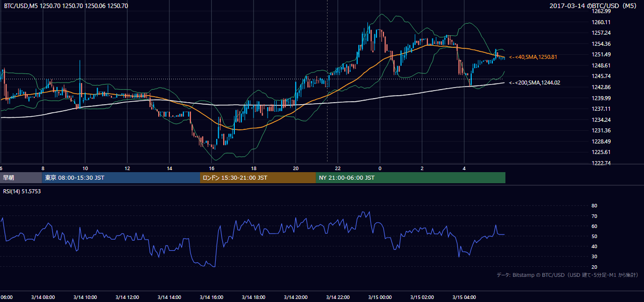Click price axis value 1225.61
The image size is (644, 302).
601,152
